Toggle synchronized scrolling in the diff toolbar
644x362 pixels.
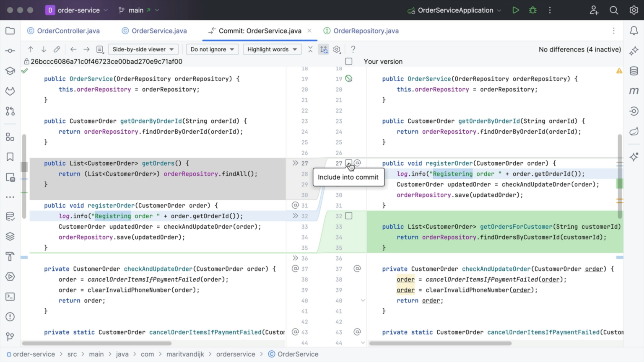click(x=324, y=49)
